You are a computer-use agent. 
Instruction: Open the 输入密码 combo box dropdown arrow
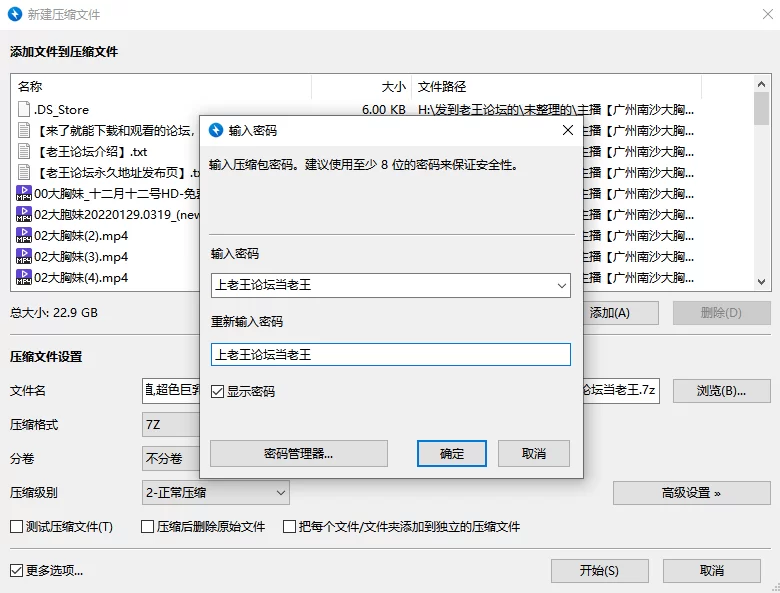562,286
